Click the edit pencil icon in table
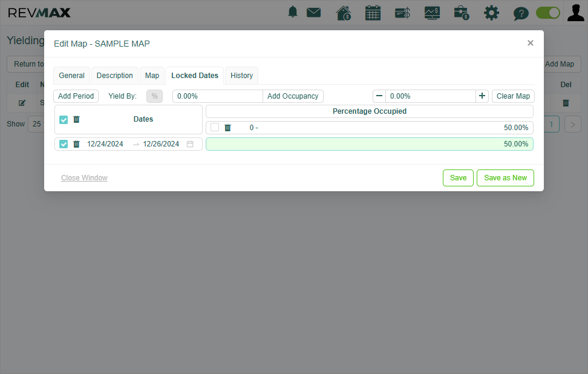 22,103
